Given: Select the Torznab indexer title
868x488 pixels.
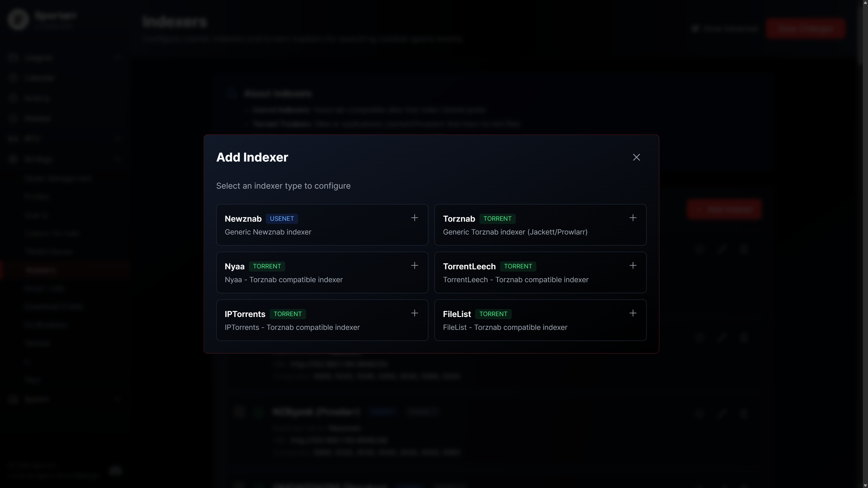Looking at the screenshot, I should point(459,219).
